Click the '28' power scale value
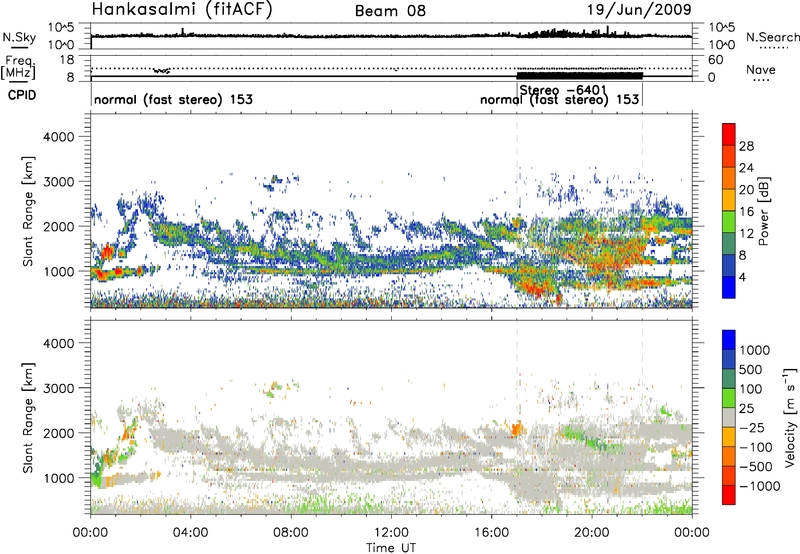This screenshot has height=554, width=800. tap(746, 146)
